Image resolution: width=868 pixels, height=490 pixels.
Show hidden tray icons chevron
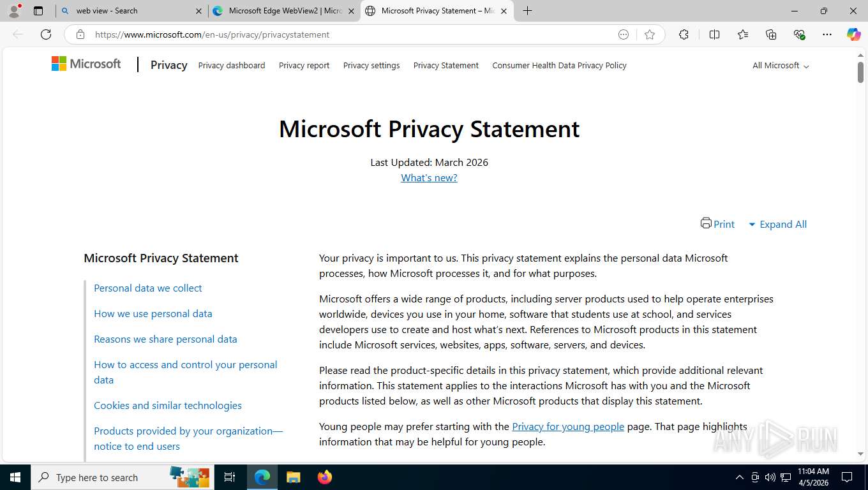pyautogui.click(x=740, y=477)
